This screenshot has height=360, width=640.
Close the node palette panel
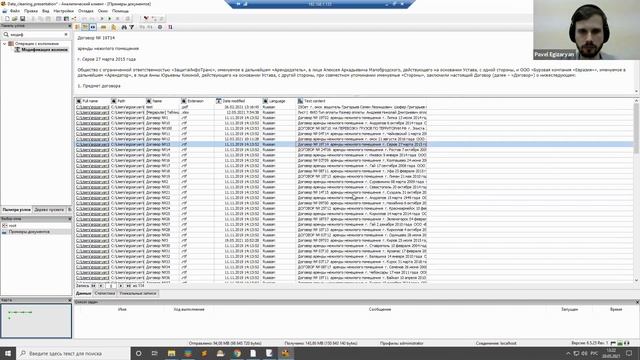point(69,26)
